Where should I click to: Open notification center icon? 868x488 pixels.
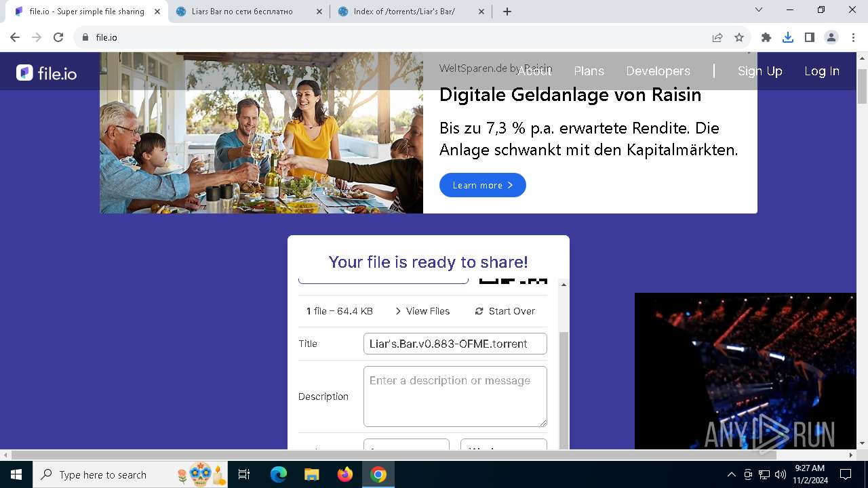coord(846,474)
